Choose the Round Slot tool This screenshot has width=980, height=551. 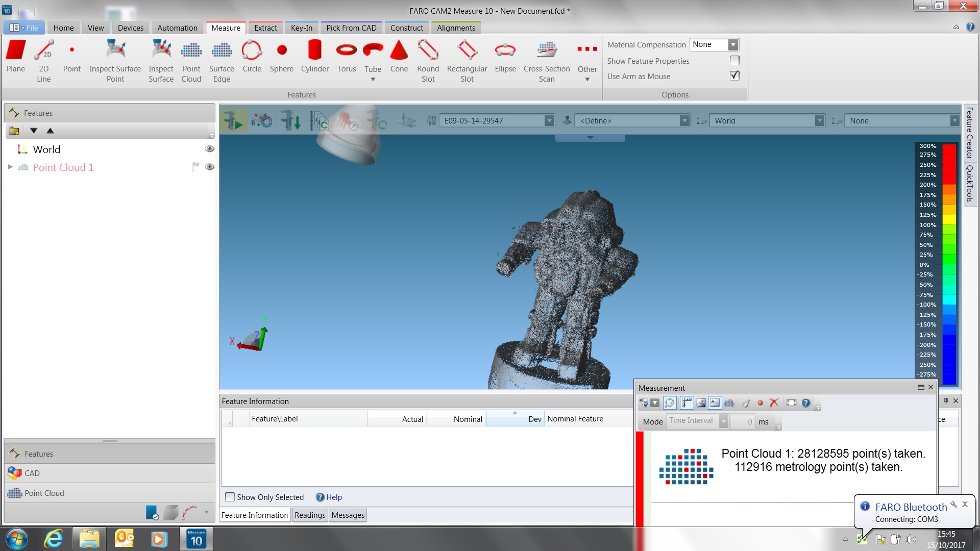428,61
